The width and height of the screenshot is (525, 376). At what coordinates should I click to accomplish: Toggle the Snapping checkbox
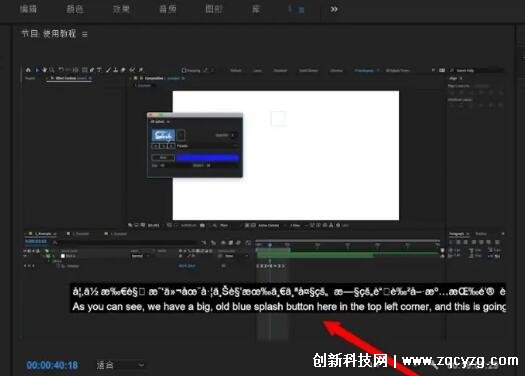pos(183,70)
